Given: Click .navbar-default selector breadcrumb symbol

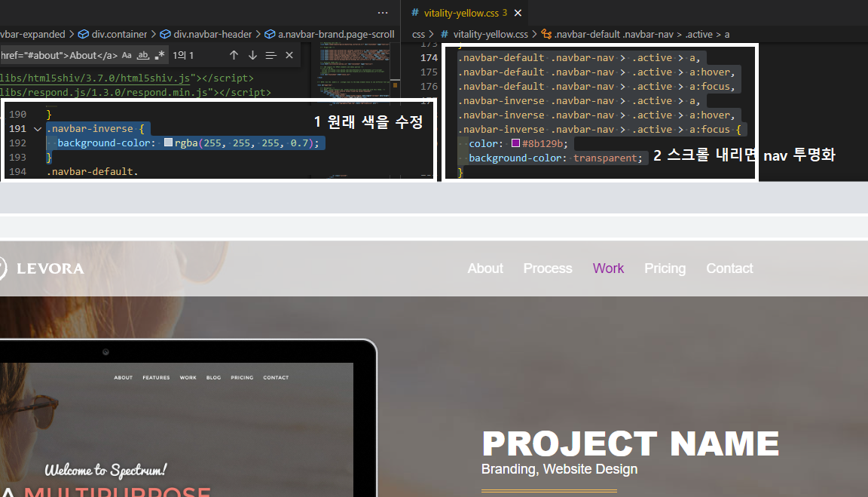Looking at the screenshot, I should (635, 35).
